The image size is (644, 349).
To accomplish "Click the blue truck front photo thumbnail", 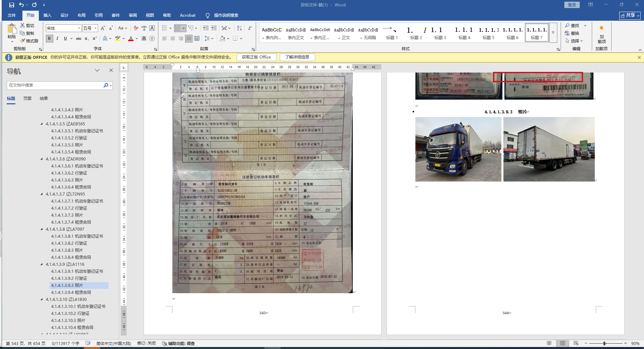I will [x=458, y=149].
